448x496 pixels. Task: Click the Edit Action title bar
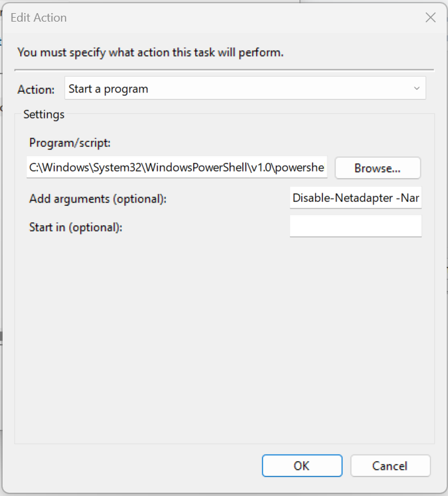click(x=215, y=18)
